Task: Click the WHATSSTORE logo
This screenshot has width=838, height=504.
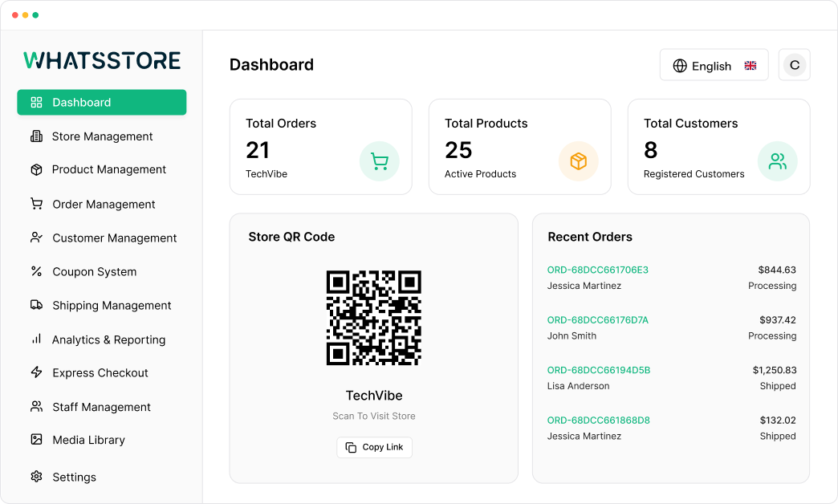Action: pyautogui.click(x=102, y=60)
